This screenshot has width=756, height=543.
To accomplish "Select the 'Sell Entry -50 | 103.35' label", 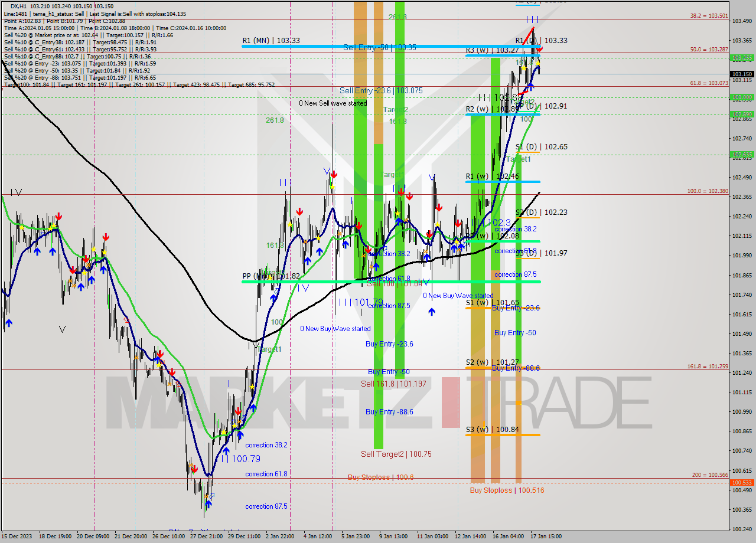I will pyautogui.click(x=380, y=47).
